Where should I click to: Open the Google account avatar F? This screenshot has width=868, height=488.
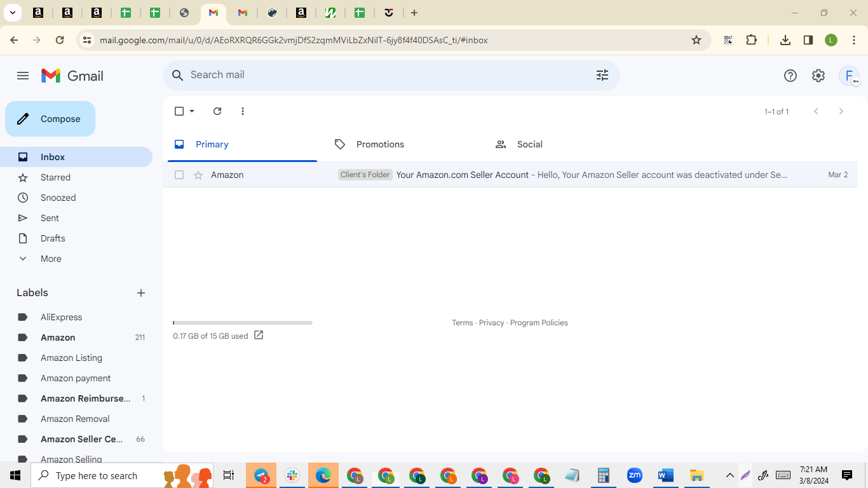point(849,76)
